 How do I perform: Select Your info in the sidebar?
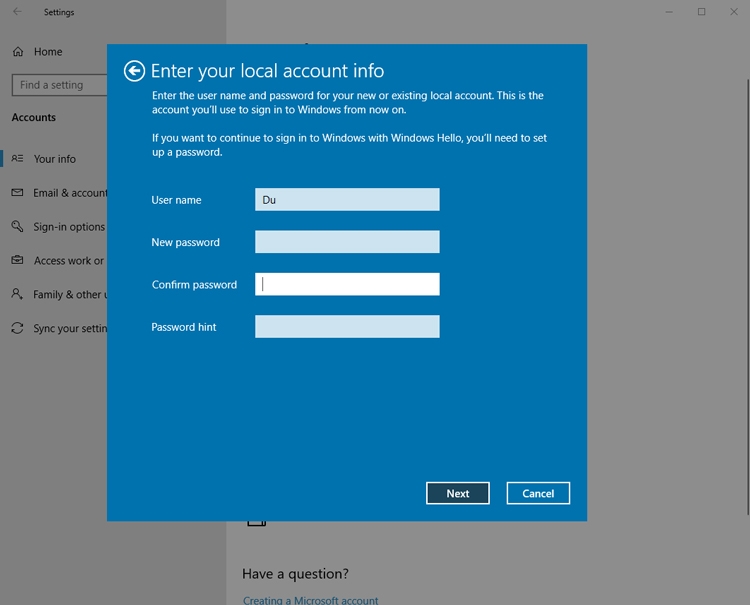point(55,159)
